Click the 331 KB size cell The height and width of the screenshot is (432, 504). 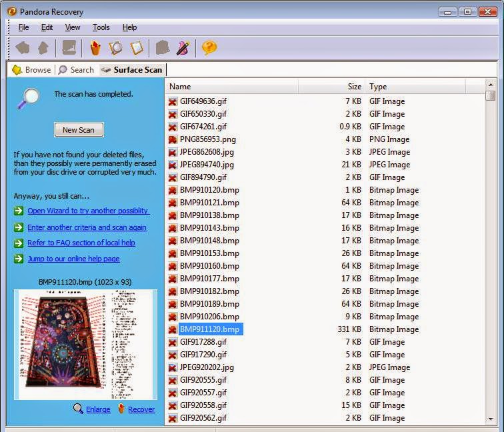[349, 329]
